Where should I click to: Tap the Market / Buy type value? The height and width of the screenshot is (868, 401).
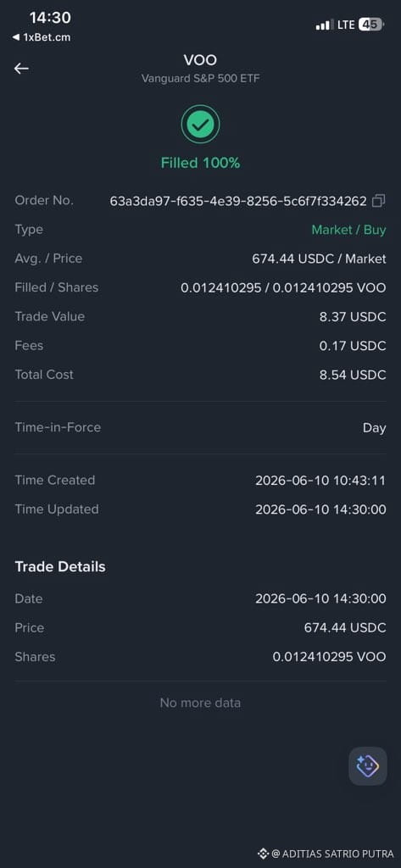(349, 230)
